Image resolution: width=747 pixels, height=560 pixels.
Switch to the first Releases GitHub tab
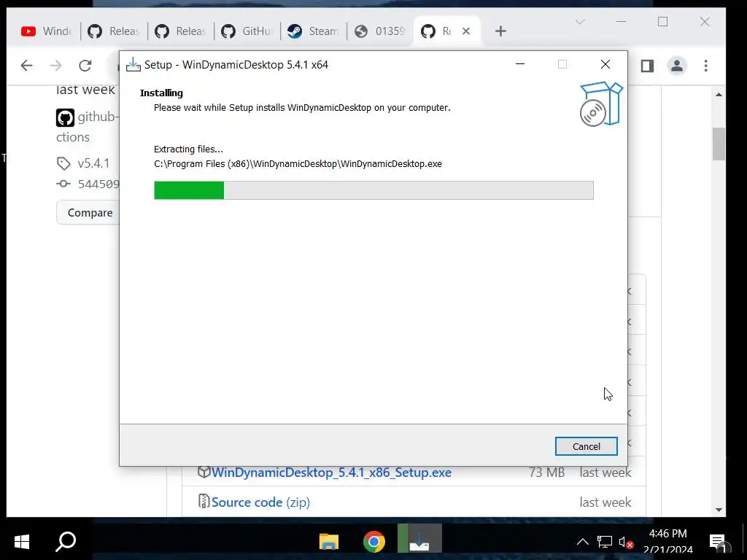[113, 31]
